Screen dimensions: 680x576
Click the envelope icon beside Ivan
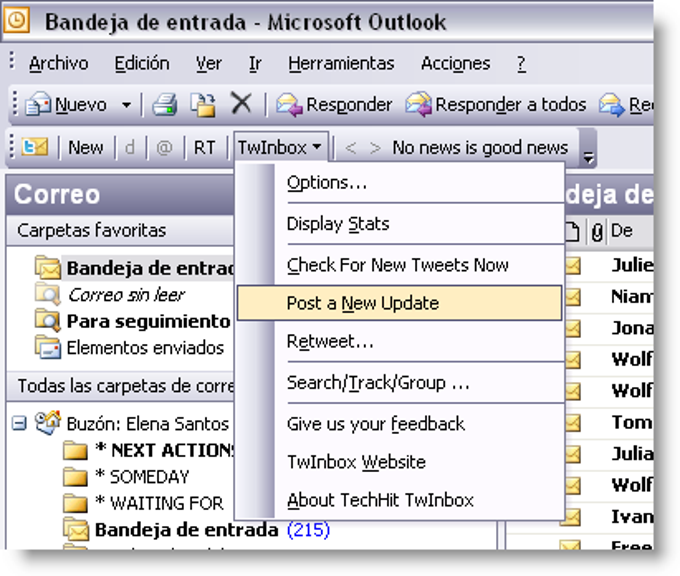572,516
